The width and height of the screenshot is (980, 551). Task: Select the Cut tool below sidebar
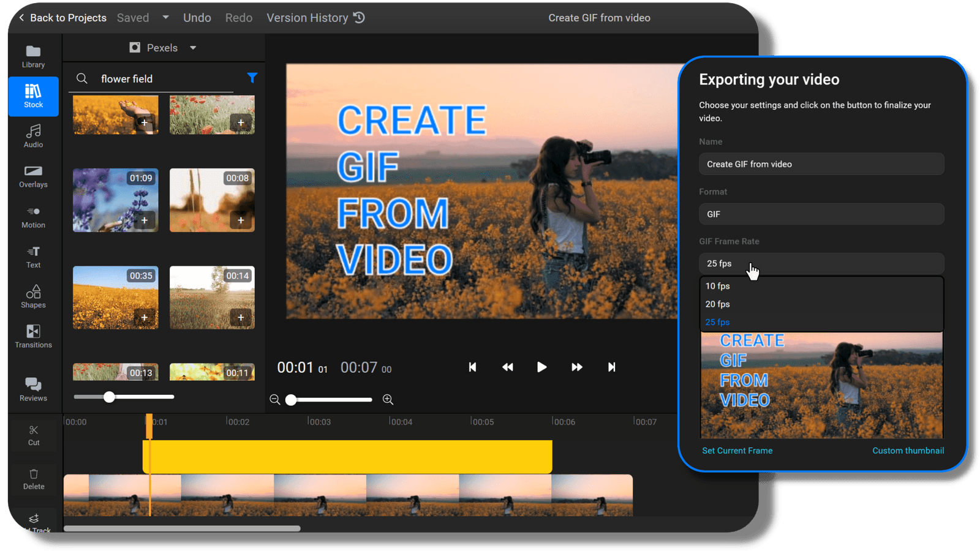click(x=33, y=435)
